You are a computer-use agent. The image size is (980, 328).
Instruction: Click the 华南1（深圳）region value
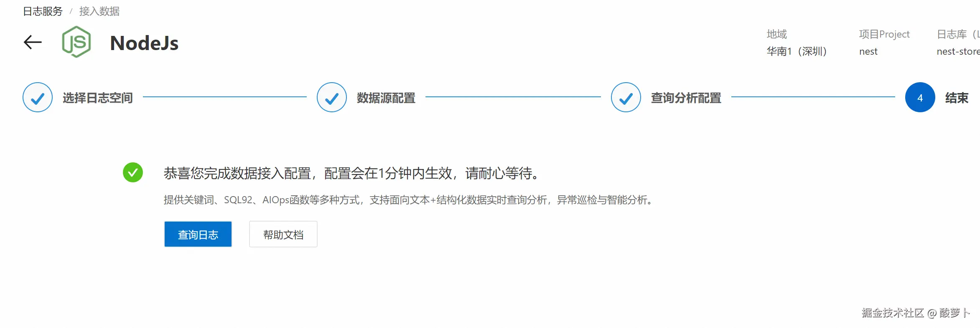click(x=797, y=51)
